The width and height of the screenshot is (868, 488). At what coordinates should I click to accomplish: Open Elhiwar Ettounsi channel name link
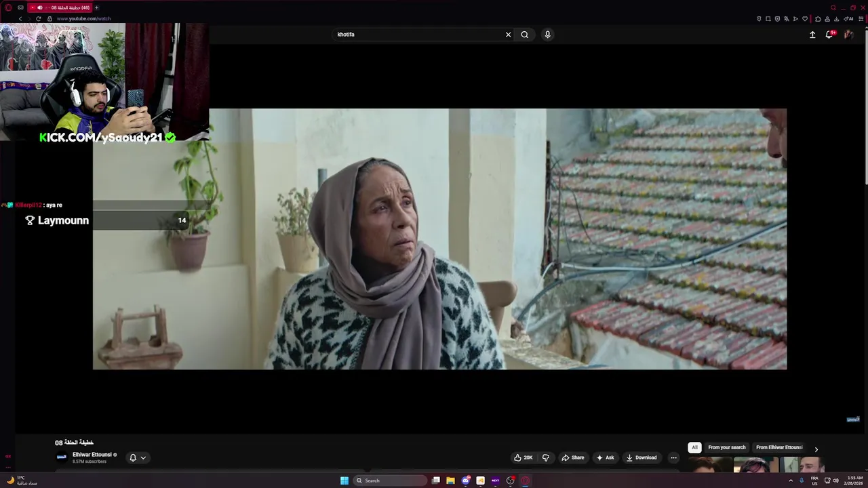pos(92,455)
